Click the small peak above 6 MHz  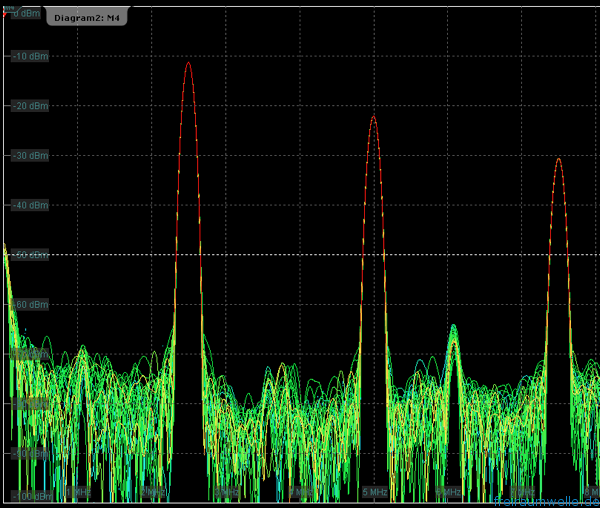coord(453,328)
